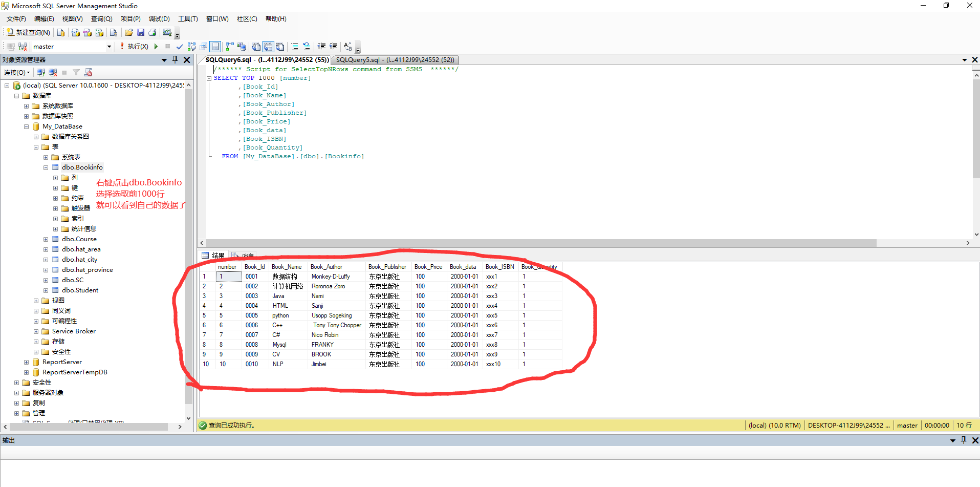This screenshot has height=487, width=980.
Task: Click the Print icon in the toolbar
Action: 153,32
